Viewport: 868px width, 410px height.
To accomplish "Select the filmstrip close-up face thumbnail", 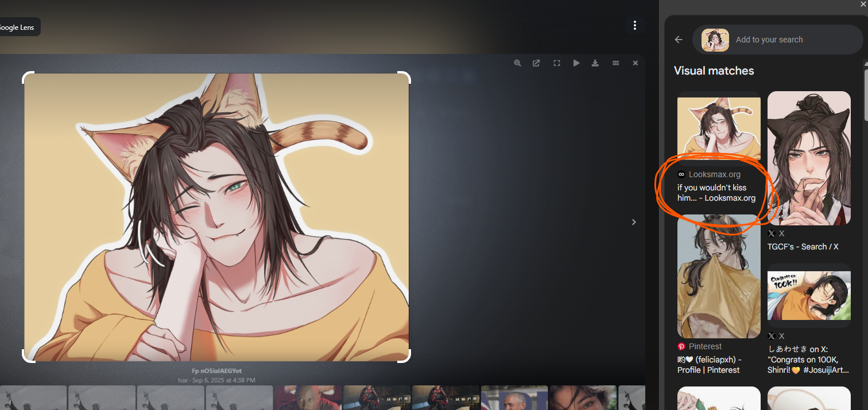I will click(583, 397).
